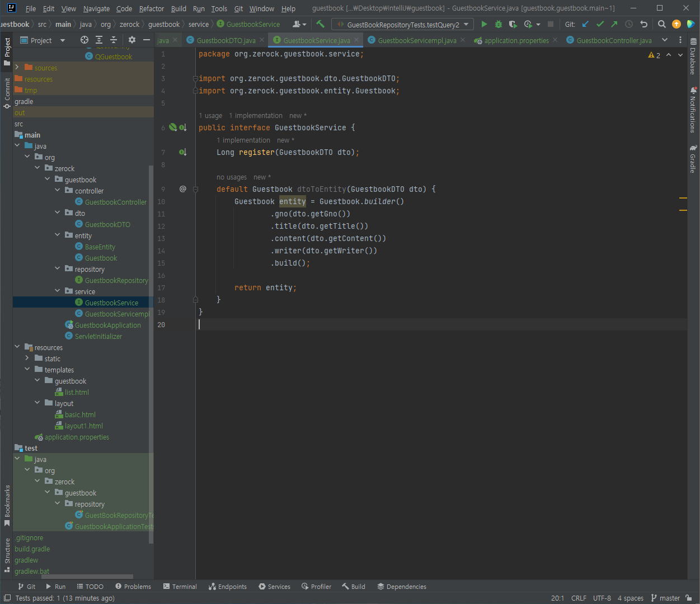Expand all icon in Project panel header
Screen dimensions: 700x604
point(99,40)
